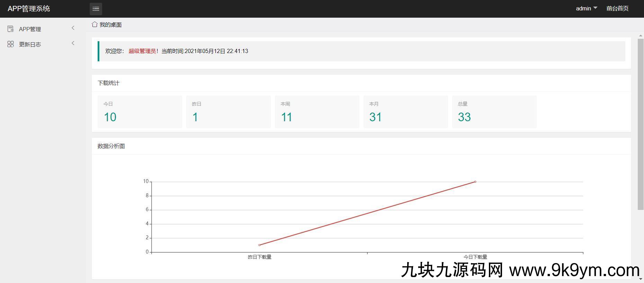
Task: Click the scrollbar up arrow
Action: point(641,36)
